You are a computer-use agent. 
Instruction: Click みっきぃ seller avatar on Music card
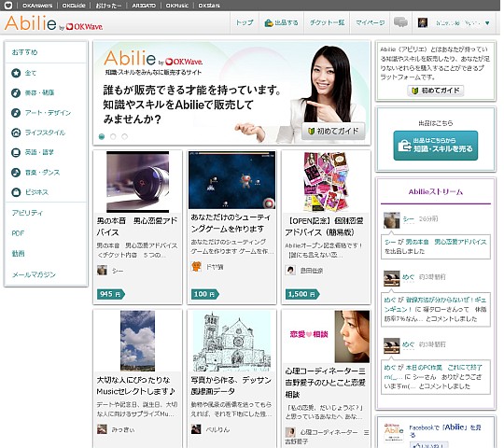103,428
